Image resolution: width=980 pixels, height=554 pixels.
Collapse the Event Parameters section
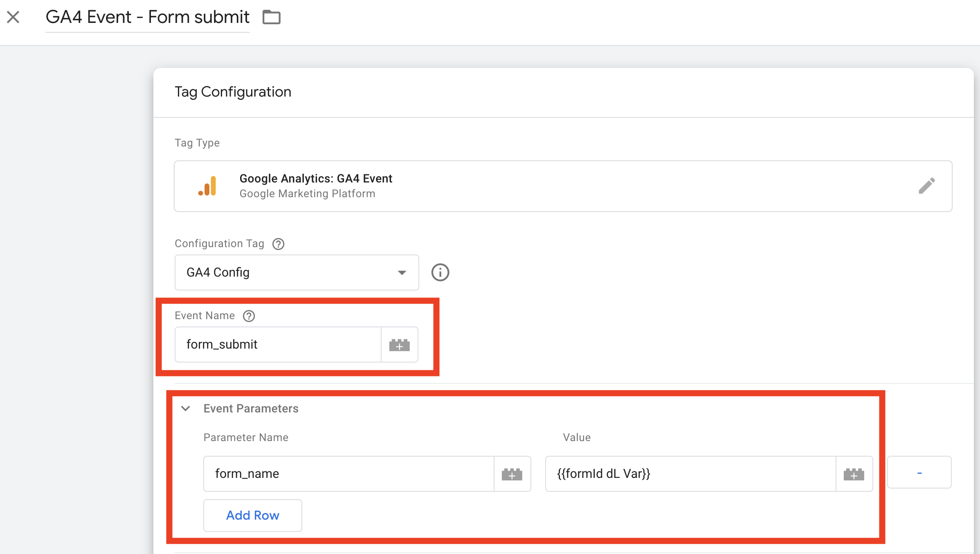point(186,408)
